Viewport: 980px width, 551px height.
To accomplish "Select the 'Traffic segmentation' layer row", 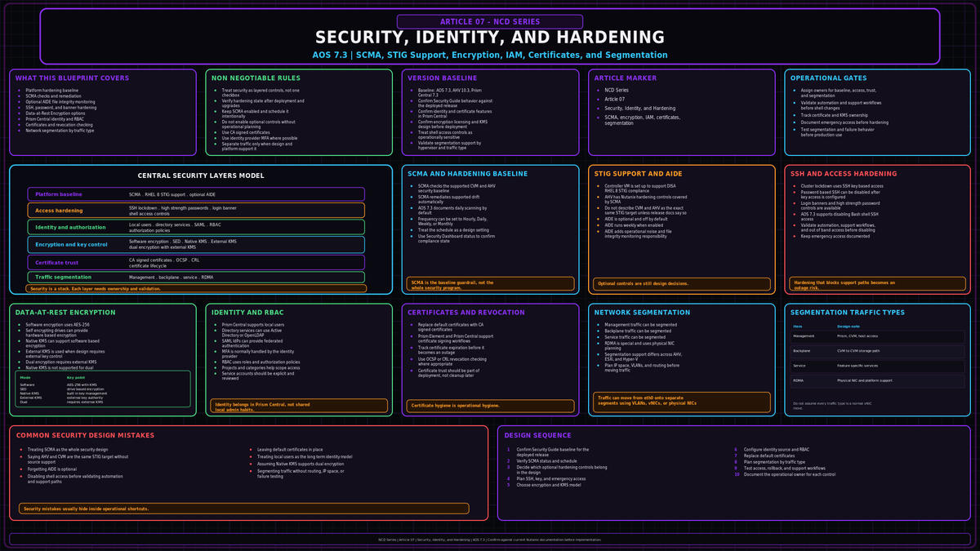I will (x=196, y=278).
